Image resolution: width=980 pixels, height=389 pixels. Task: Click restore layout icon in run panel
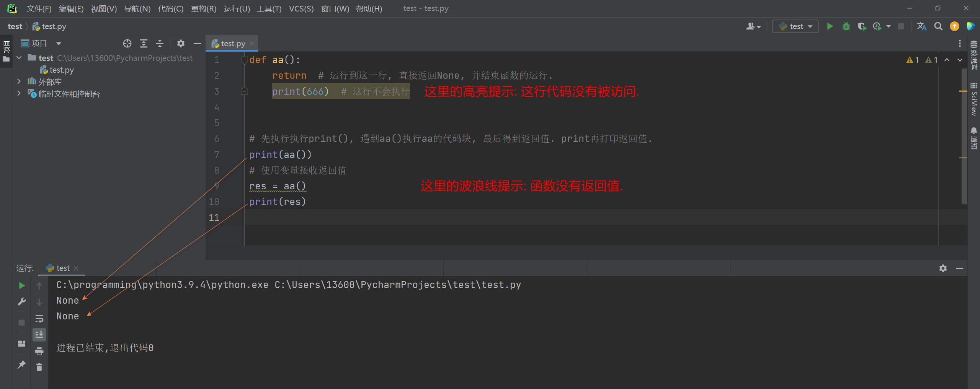22,343
